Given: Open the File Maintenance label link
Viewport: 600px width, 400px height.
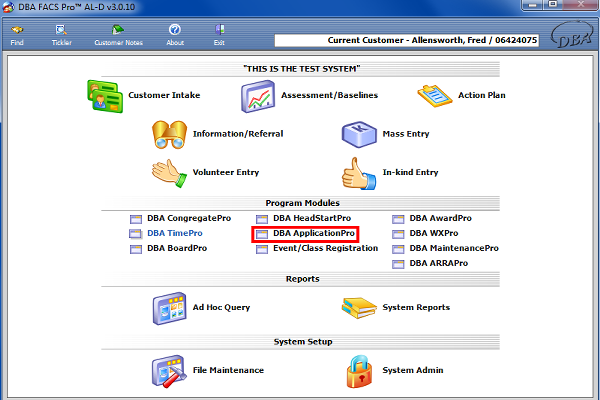Looking at the screenshot, I should click(228, 370).
